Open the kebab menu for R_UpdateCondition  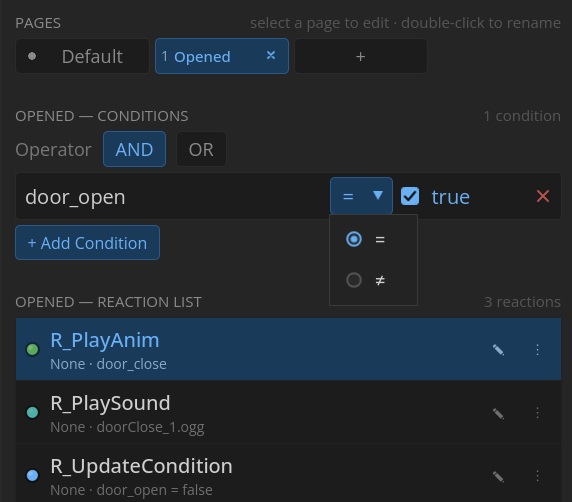point(537,476)
